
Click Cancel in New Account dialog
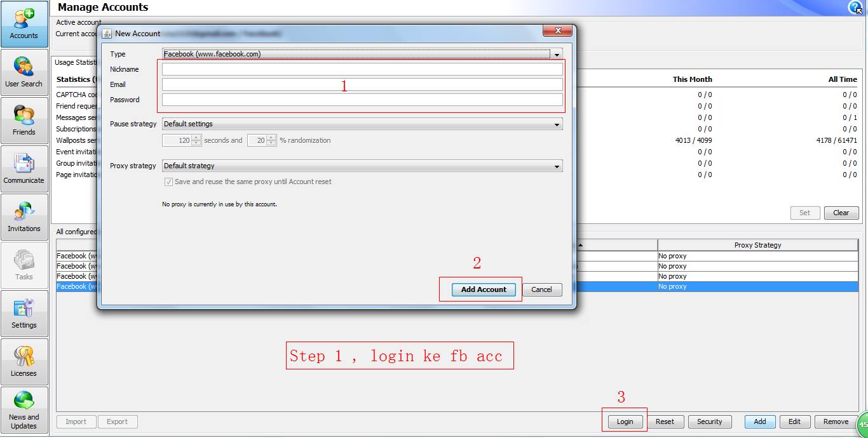(541, 289)
